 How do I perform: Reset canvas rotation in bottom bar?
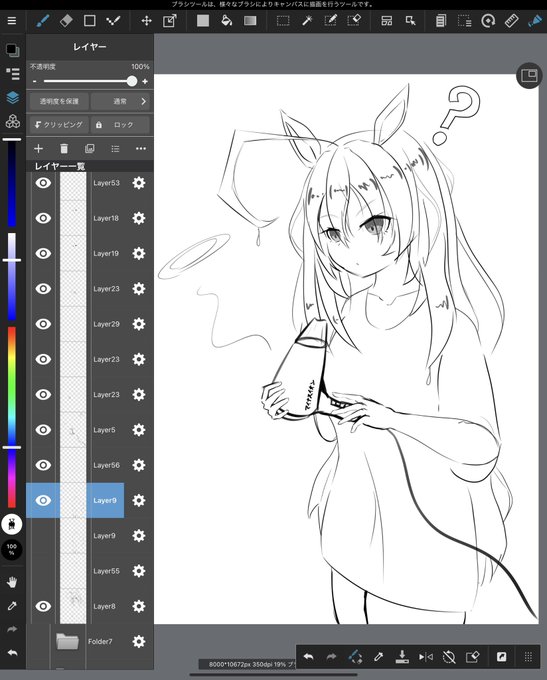click(449, 657)
